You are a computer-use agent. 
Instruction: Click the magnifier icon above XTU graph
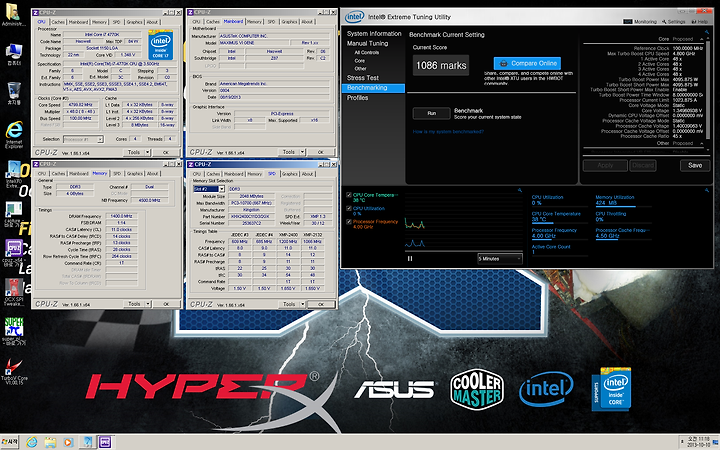tap(520, 190)
